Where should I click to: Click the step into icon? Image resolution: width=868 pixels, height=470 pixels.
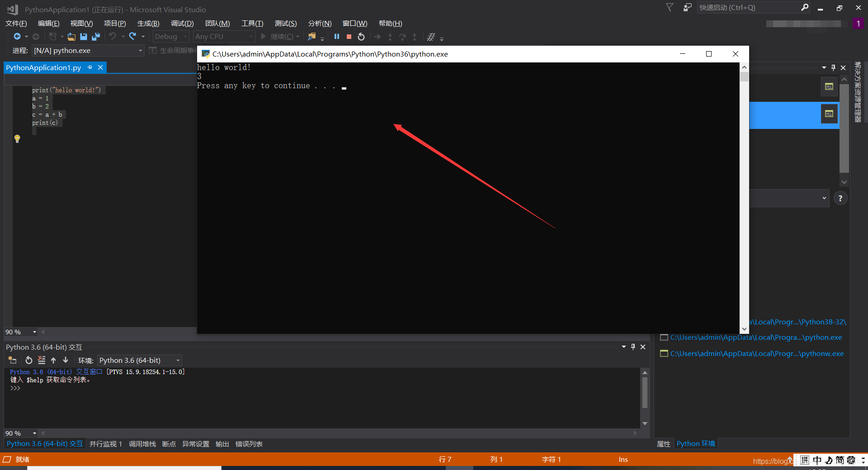pos(390,37)
